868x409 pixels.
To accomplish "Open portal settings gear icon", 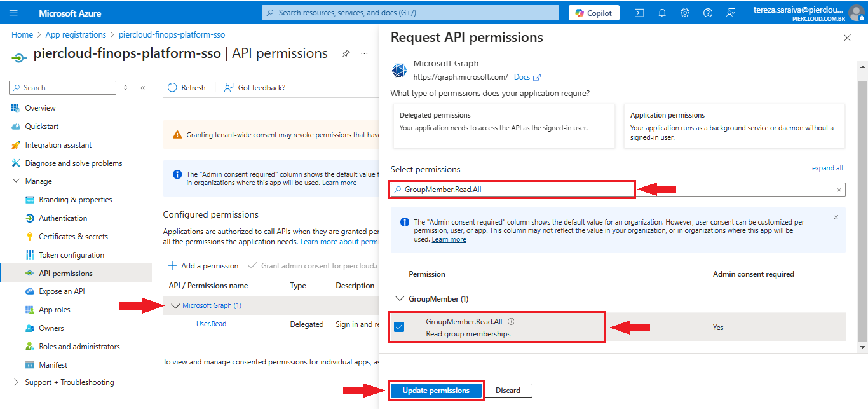I will click(685, 13).
